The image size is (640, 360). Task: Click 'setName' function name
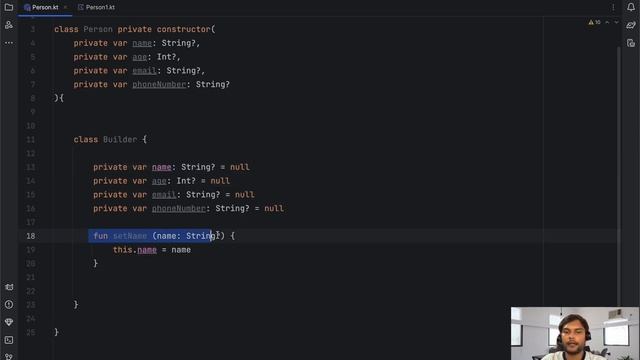pos(130,236)
